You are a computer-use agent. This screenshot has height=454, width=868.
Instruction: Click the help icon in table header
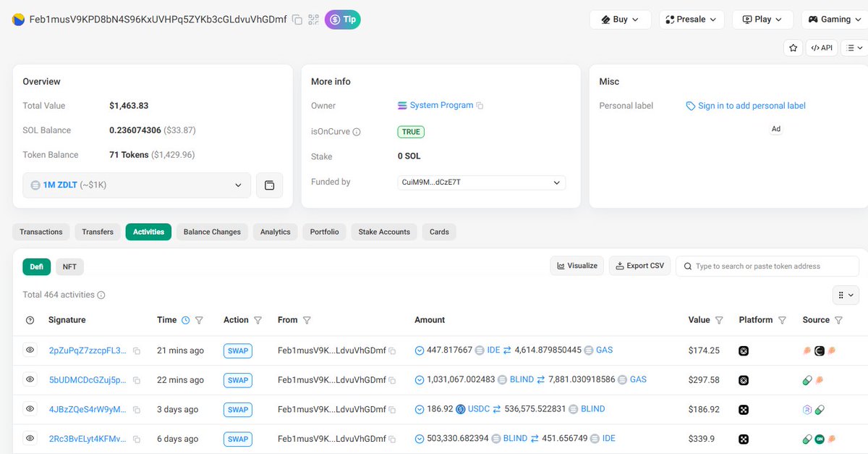[x=30, y=320]
